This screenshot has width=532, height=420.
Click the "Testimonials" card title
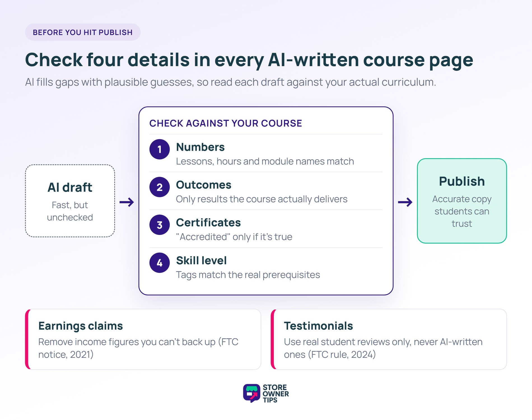[318, 326]
